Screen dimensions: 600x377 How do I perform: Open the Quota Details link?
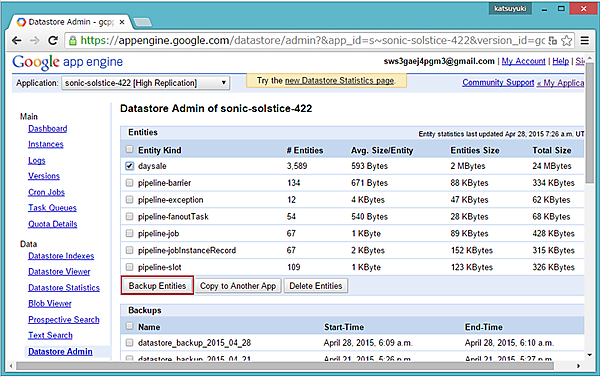(52, 224)
